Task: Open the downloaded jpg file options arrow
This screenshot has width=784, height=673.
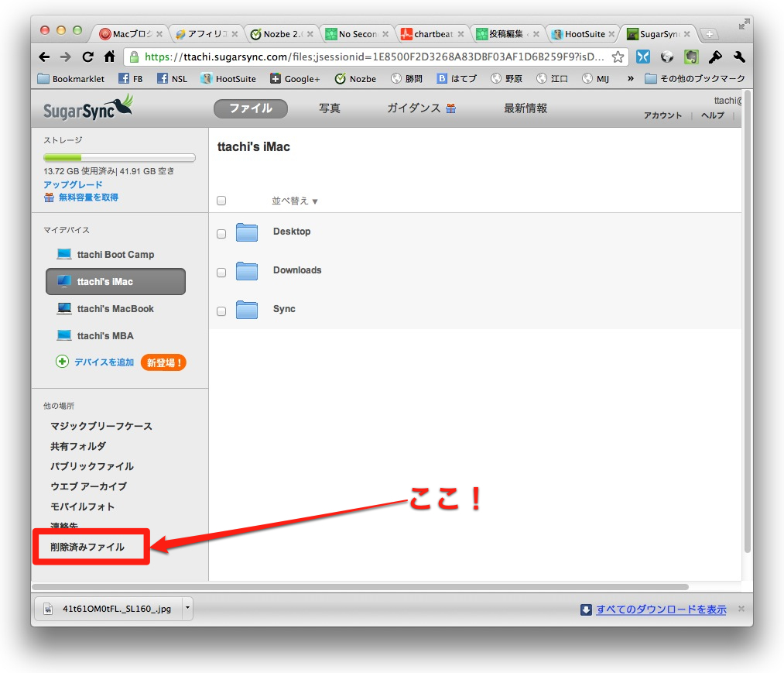Action: coord(187,609)
